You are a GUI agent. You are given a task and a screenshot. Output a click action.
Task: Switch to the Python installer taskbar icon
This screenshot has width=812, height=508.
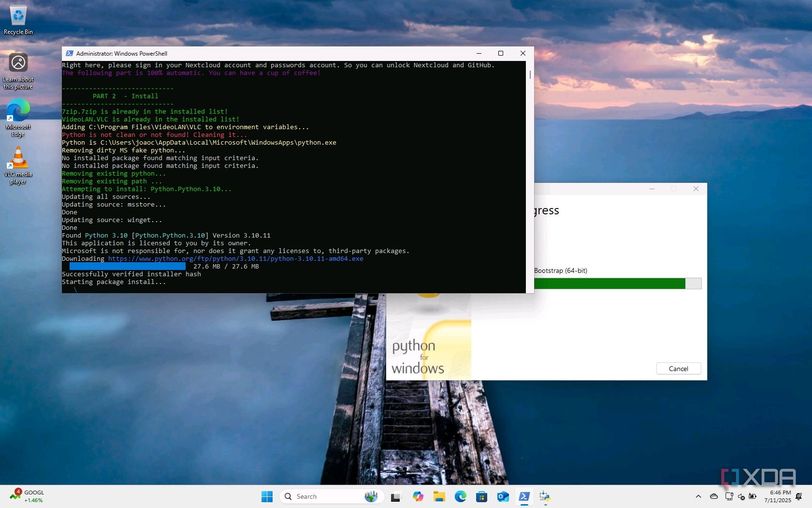545,496
